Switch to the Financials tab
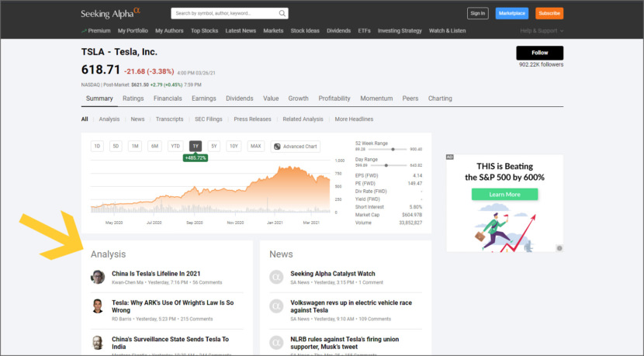644x356 pixels. click(168, 99)
